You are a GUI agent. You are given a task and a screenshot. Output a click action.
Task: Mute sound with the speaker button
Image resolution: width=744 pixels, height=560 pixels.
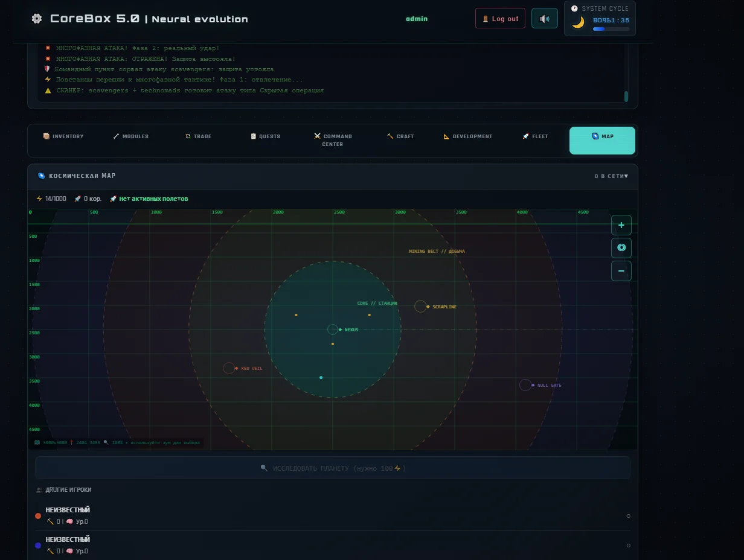[x=545, y=18]
